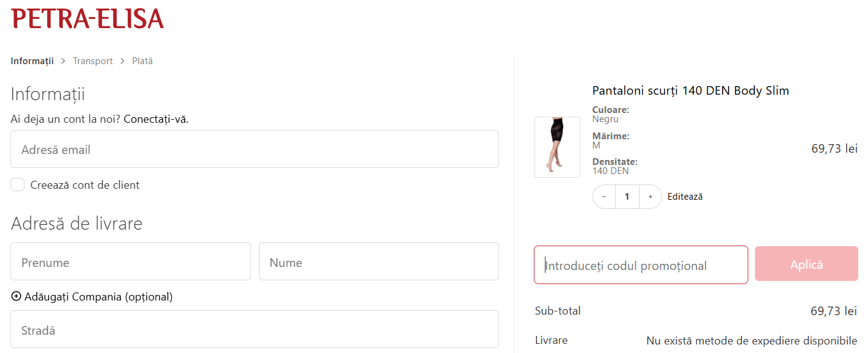Switch to the Transport breadcrumb step

coord(93,61)
